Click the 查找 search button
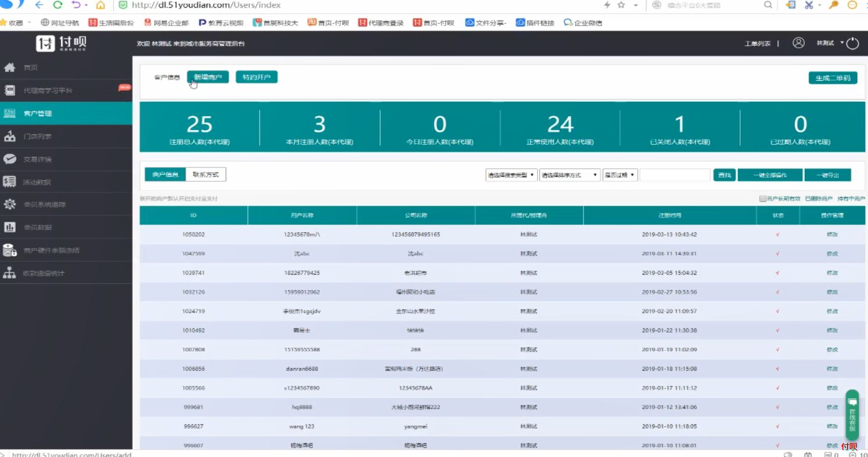Viewport: 868px width, 457px height. pyautogui.click(x=724, y=175)
